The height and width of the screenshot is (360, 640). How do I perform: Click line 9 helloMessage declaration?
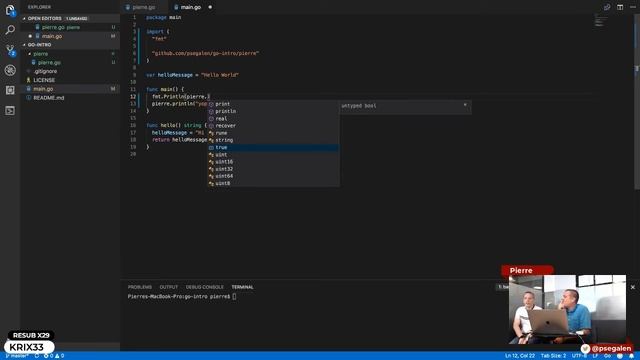(192, 75)
